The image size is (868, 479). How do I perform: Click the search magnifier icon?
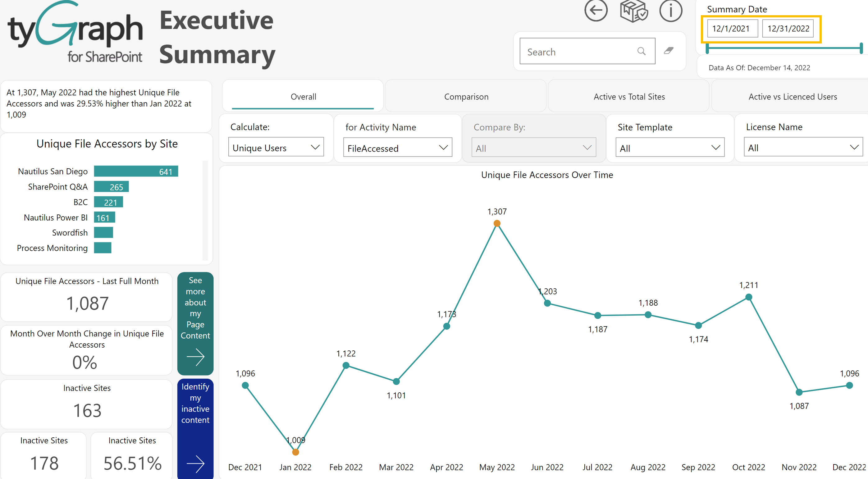pyautogui.click(x=641, y=51)
